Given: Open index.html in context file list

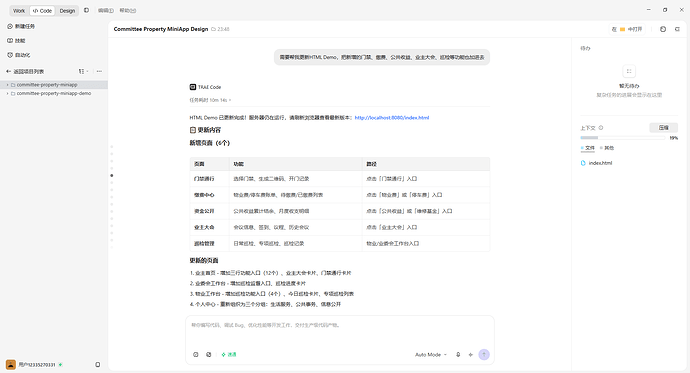Looking at the screenshot, I should coord(597,163).
